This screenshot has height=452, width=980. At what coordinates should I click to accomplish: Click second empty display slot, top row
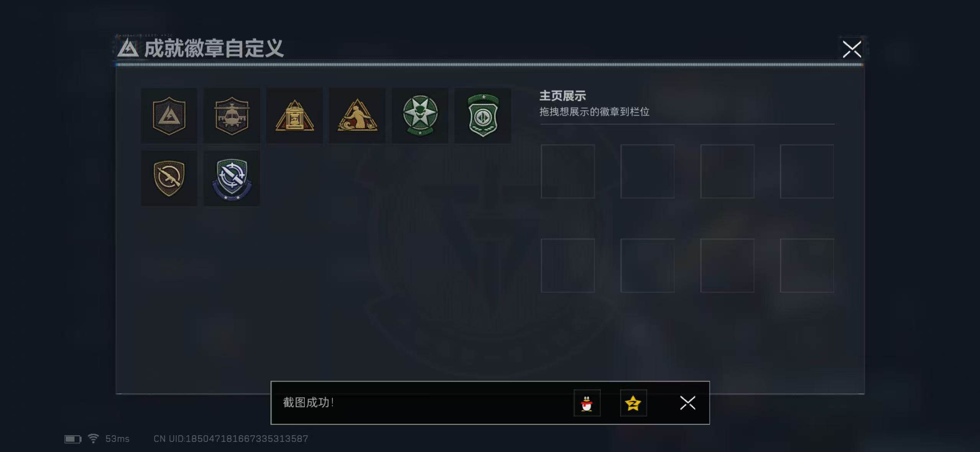coord(648,171)
